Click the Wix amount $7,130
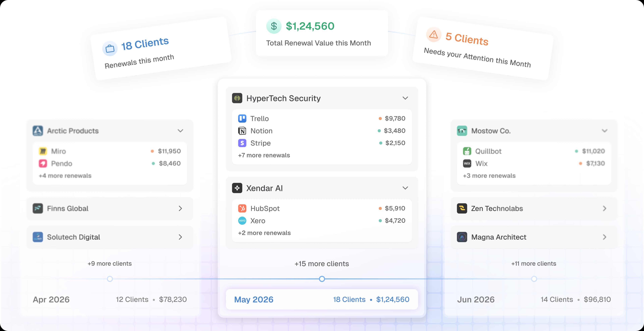This screenshot has width=644, height=331. click(596, 163)
